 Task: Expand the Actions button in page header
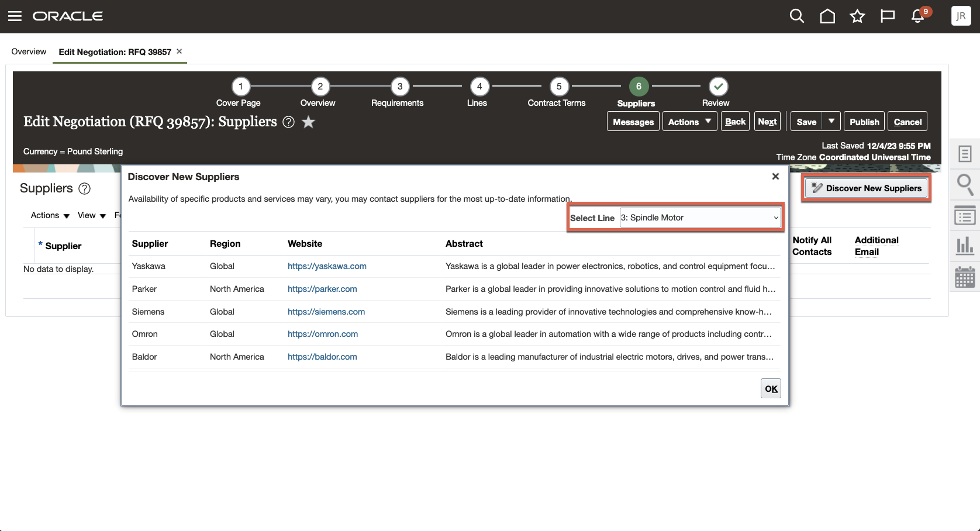pyautogui.click(x=689, y=122)
